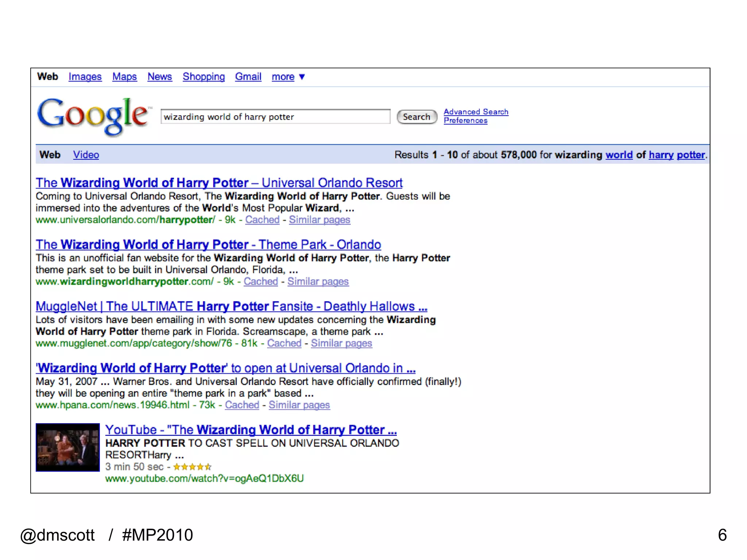The width and height of the screenshot is (747, 560).
Task: Open the Shopping link in top bar
Action: point(204,77)
